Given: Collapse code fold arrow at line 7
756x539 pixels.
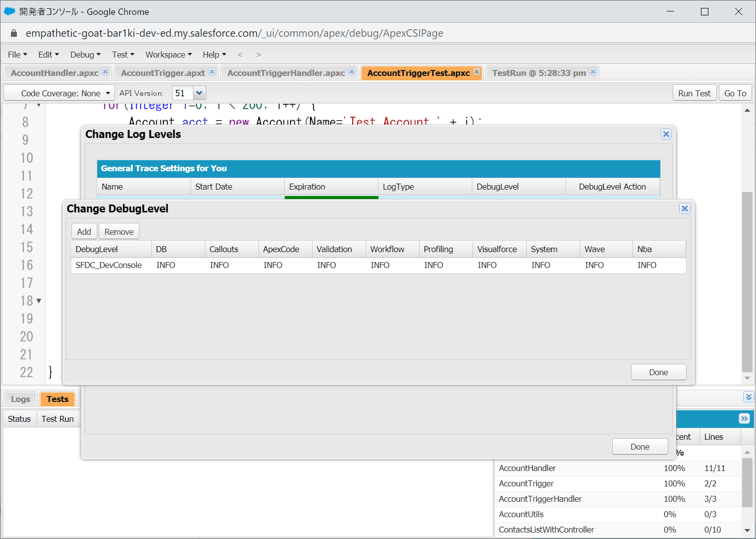Looking at the screenshot, I should tap(39, 105).
